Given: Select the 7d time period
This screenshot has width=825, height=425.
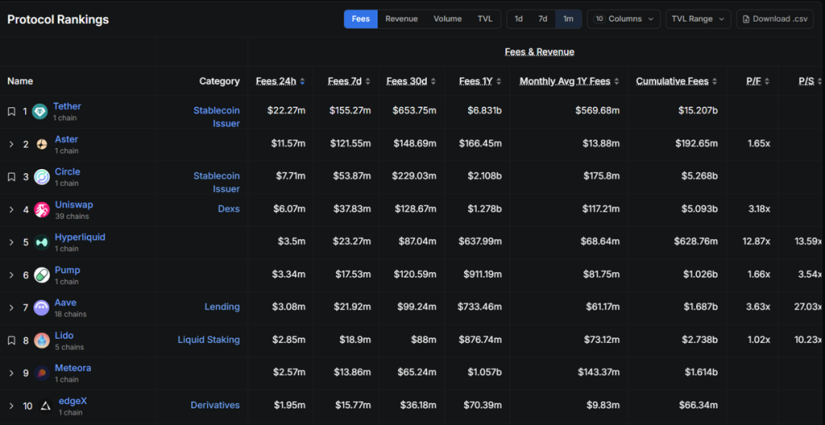Looking at the screenshot, I should point(543,19).
